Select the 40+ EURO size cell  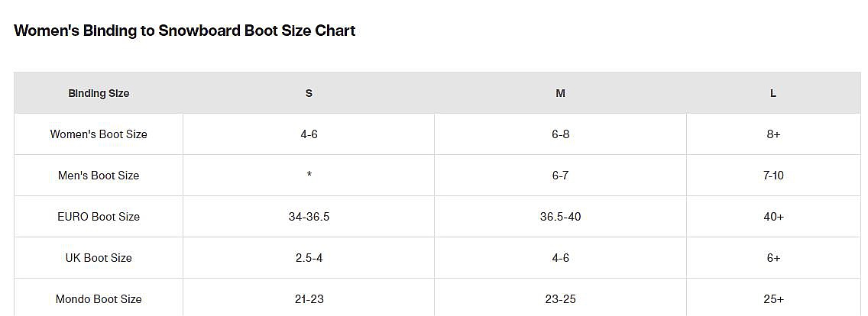[773, 217]
